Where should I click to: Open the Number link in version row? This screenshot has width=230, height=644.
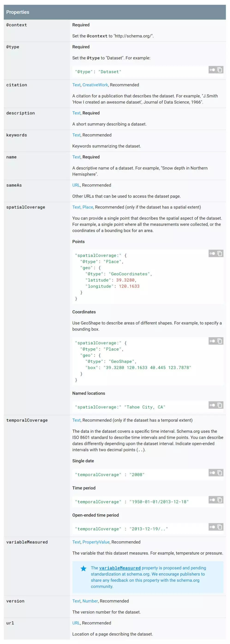point(90,601)
